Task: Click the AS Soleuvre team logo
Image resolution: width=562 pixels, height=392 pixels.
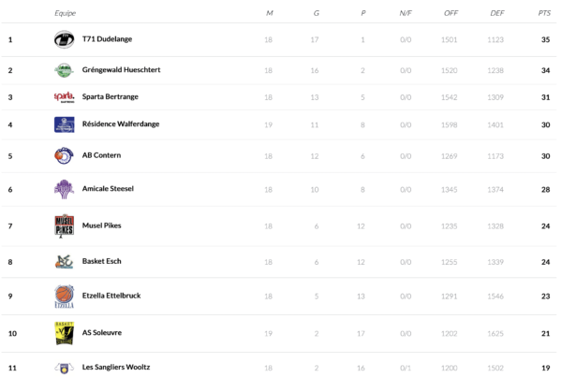Action: [64, 332]
